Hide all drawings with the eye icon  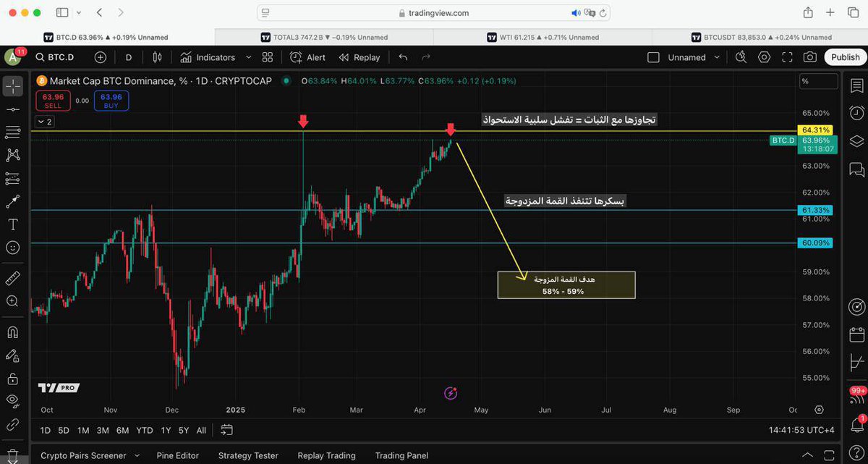(12, 401)
